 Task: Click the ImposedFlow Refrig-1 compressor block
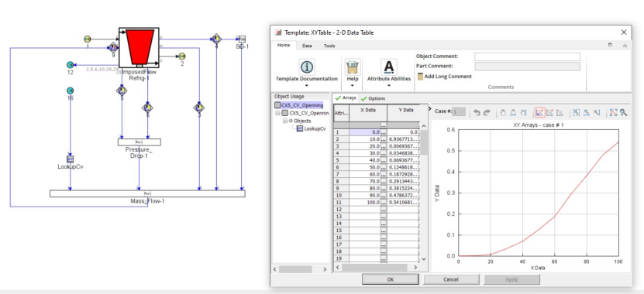pyautogui.click(x=139, y=47)
